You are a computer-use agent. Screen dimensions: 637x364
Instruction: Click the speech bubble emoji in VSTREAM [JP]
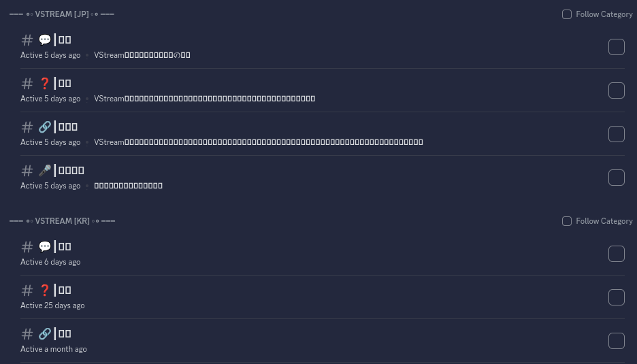[45, 40]
